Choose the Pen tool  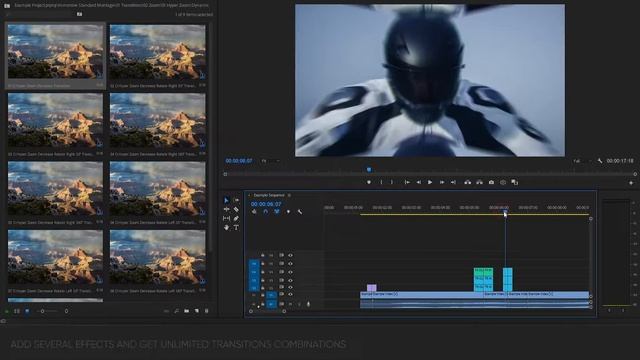(x=236, y=219)
